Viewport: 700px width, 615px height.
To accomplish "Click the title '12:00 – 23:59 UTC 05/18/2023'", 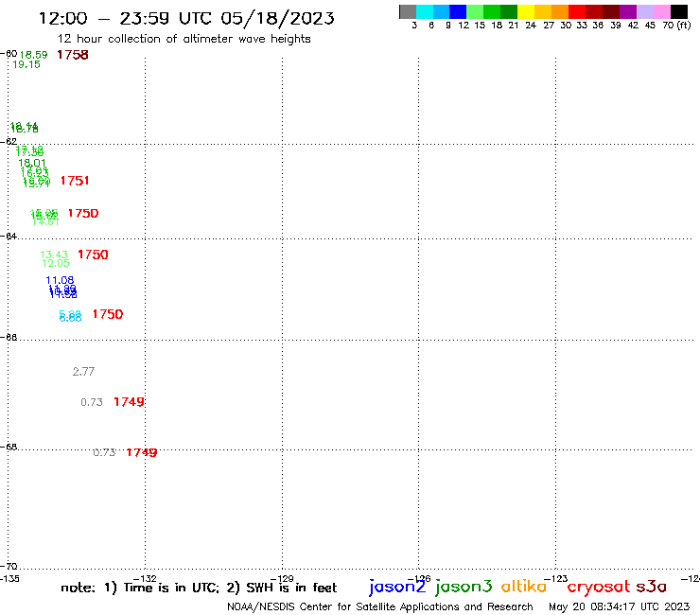I will 186,18.
